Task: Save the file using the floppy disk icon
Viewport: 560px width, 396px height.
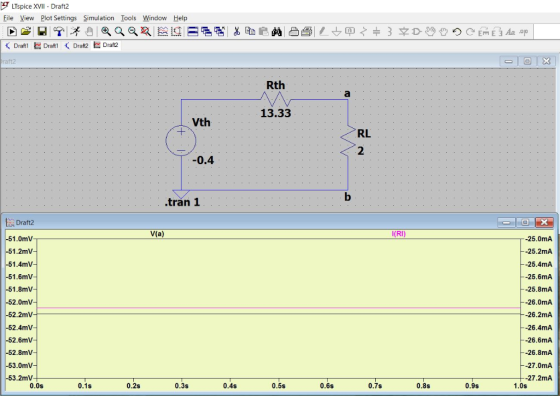Action: point(42,32)
